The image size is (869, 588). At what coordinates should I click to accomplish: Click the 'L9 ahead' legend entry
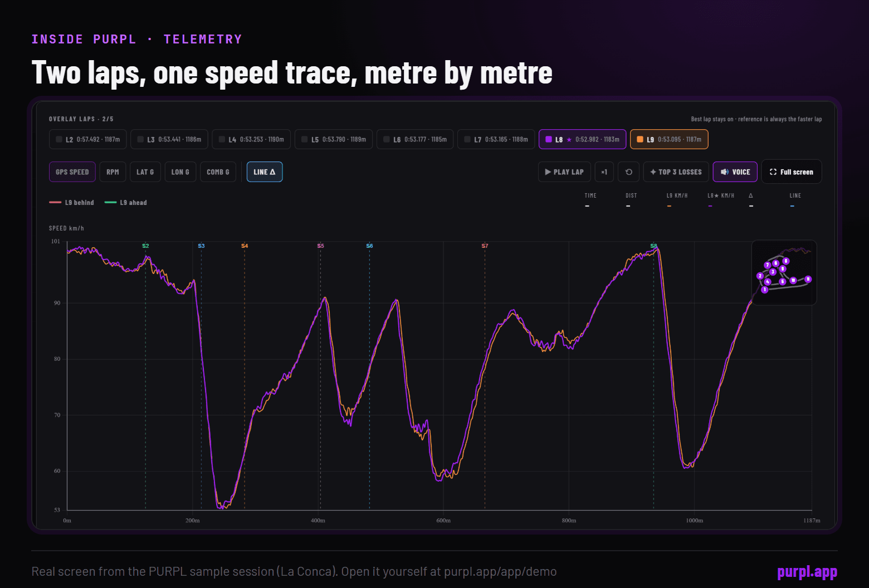click(x=126, y=203)
